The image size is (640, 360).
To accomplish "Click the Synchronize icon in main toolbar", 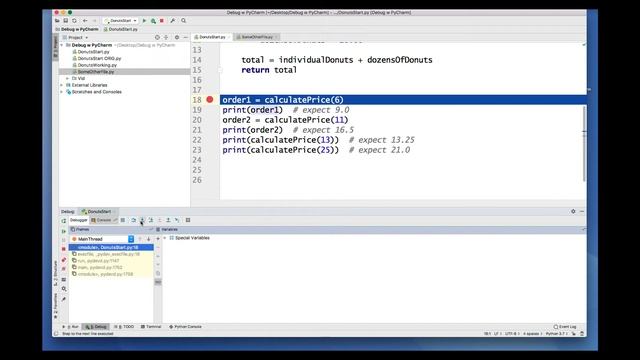I will click(74, 21).
